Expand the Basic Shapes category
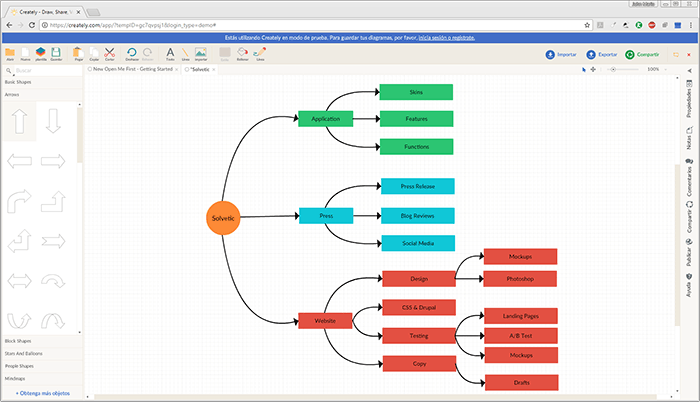 (42, 82)
